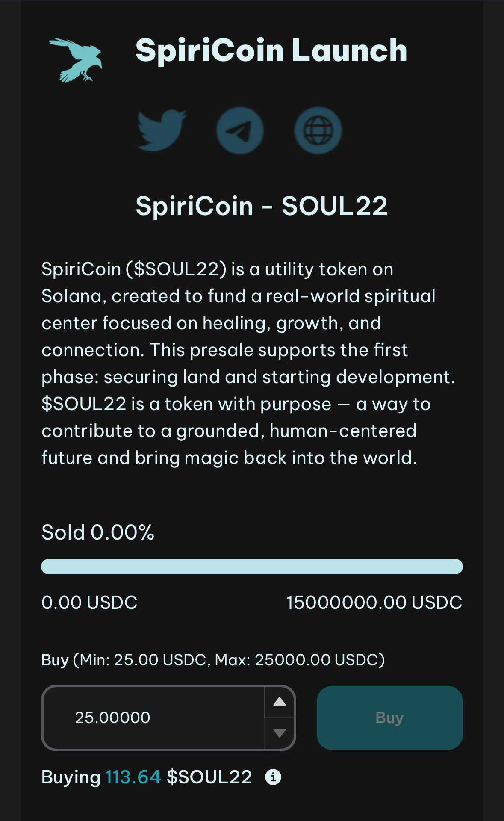Image resolution: width=504 pixels, height=821 pixels.
Task: Click the SpiriCoin description paragraph
Action: 248,363
